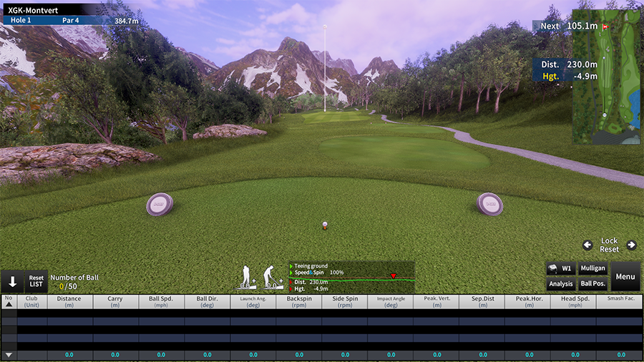Viewport: 644px width, 362px height.
Task: Click the golf ball on the tee
Action: pyautogui.click(x=326, y=224)
